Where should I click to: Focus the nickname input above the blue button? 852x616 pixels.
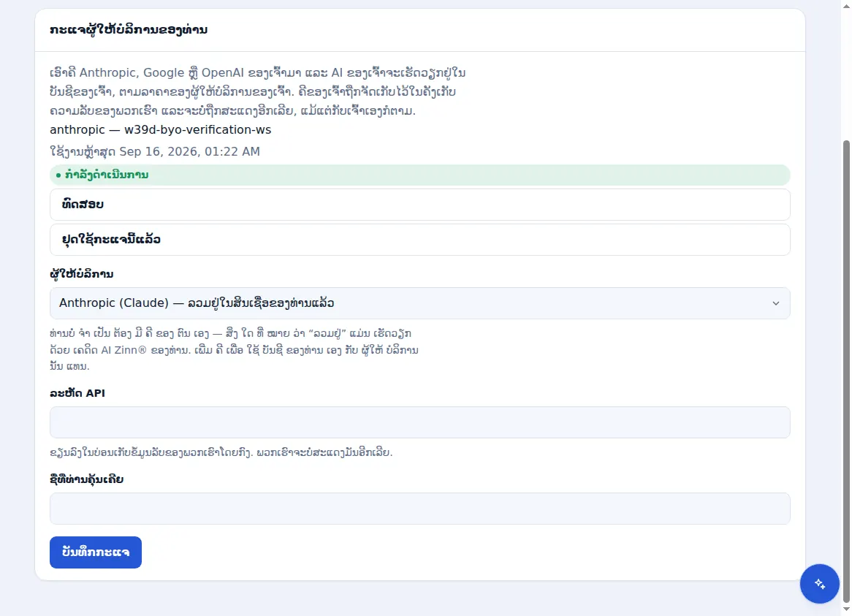coord(419,509)
